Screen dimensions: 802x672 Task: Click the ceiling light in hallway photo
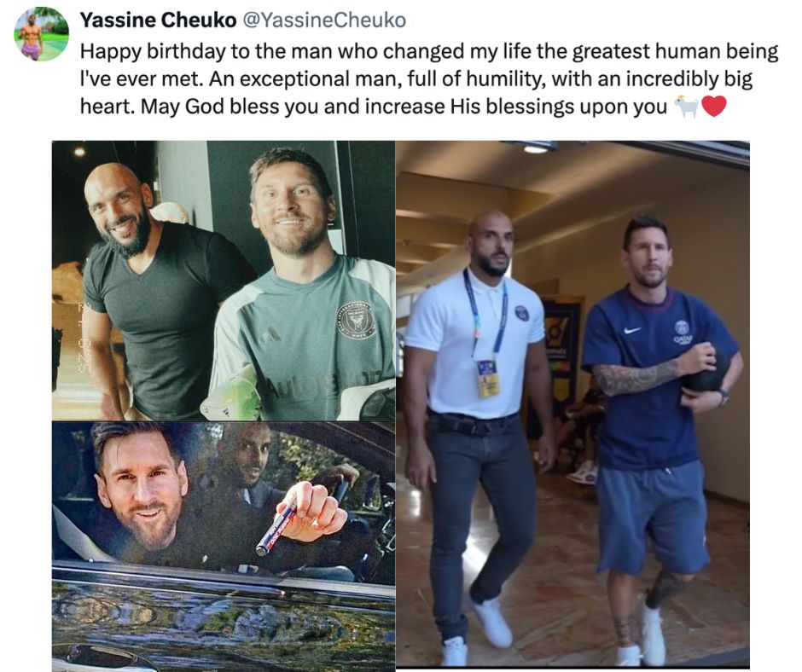click(x=536, y=149)
